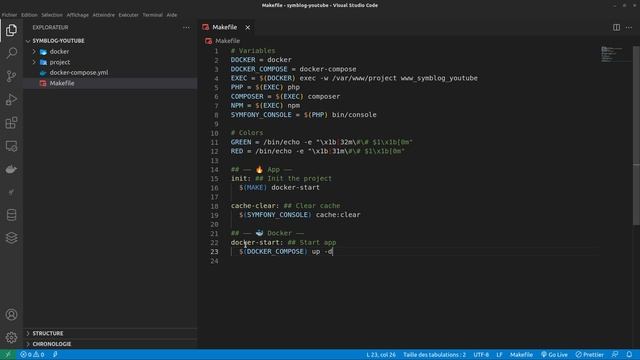The width and height of the screenshot is (640, 360).
Task: Click the '# Variables' comment on line 1
Action: point(253,51)
